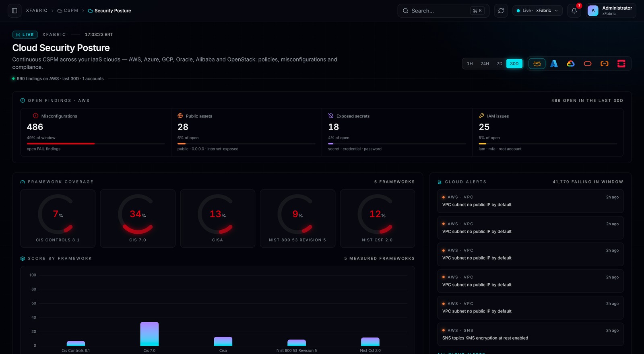Click the Exposed secrets shield icon
Image resolution: width=644 pixels, height=354 pixels.
click(x=331, y=116)
